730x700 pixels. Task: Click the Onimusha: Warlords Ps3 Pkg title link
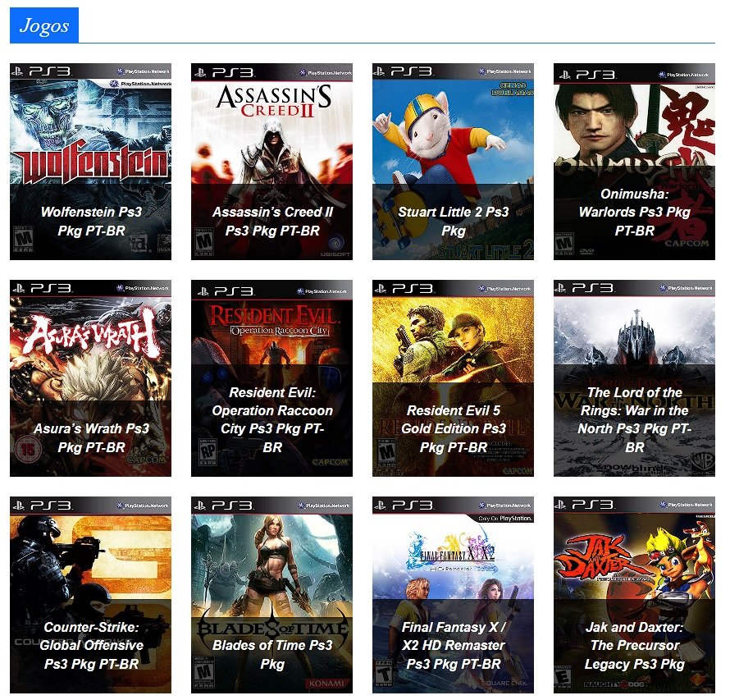634,212
